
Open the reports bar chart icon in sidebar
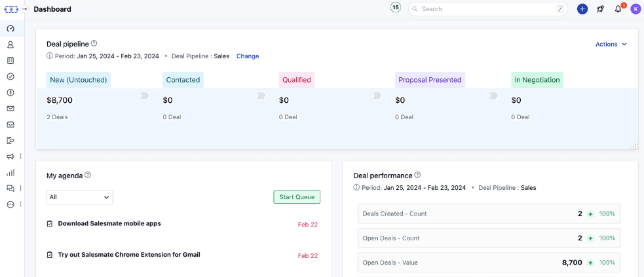[x=10, y=172]
